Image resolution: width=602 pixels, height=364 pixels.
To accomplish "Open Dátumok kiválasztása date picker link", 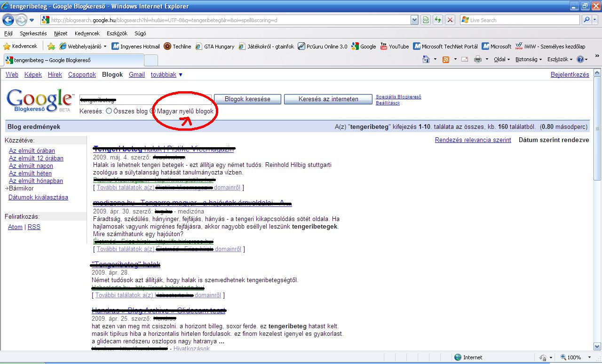I will point(38,198).
